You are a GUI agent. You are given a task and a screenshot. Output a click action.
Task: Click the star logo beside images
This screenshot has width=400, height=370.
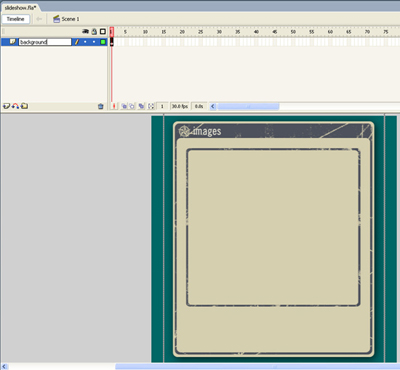[184, 131]
